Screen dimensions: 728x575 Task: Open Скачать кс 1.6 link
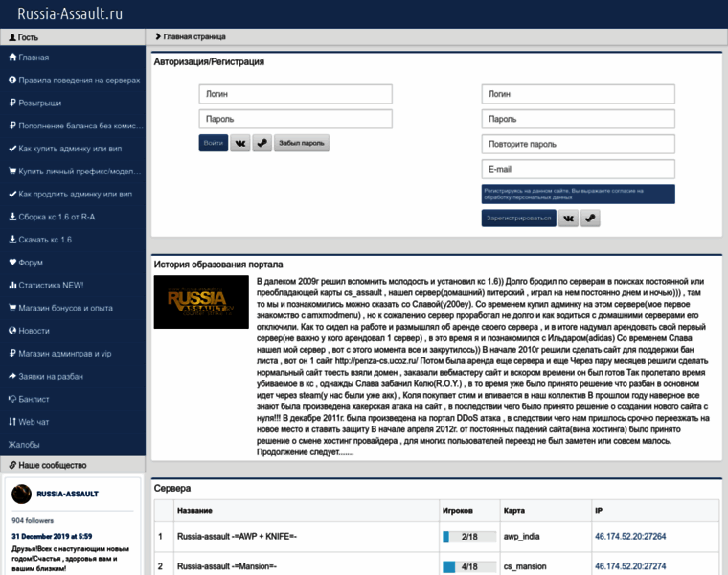40,240
